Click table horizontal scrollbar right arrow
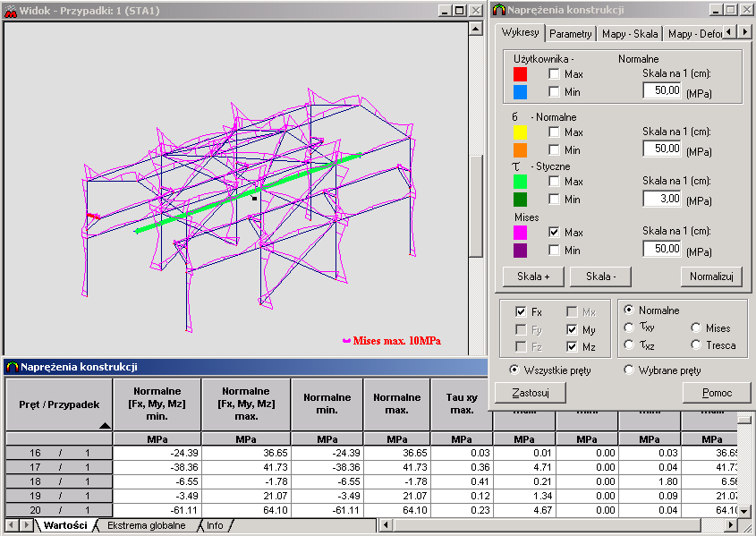This screenshot has height=536, width=756. 730,525
